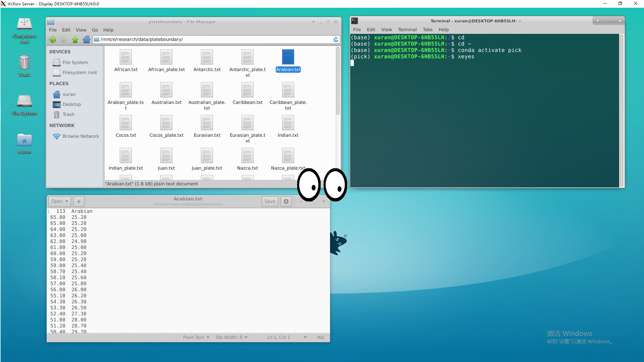This screenshot has width=644, height=362.
Task: Expand the Open dropdown in text editor
Action: pyautogui.click(x=60, y=201)
